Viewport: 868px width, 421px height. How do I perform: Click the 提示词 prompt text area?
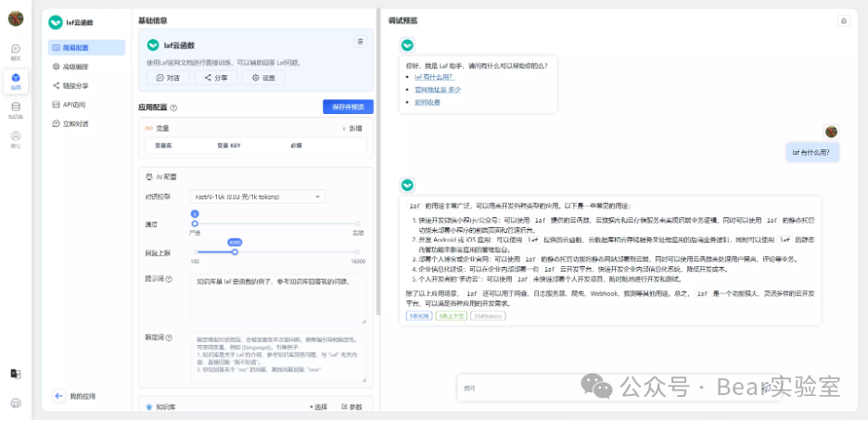pos(277,299)
